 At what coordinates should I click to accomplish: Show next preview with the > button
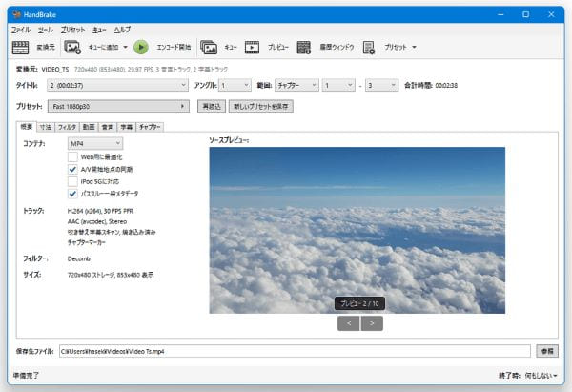(372, 323)
